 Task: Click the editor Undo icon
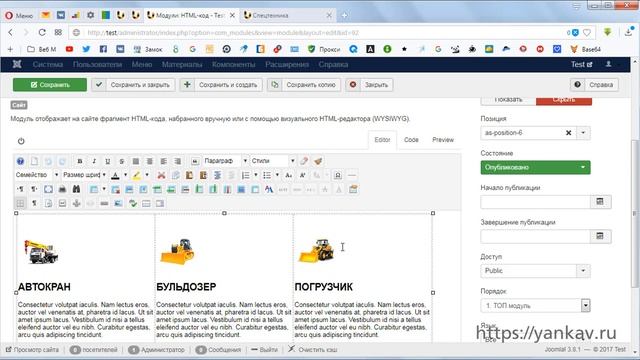48,161
